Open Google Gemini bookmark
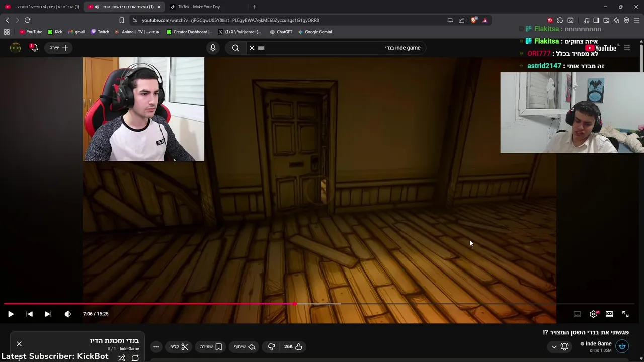This screenshot has height=362, width=644. click(x=314, y=32)
